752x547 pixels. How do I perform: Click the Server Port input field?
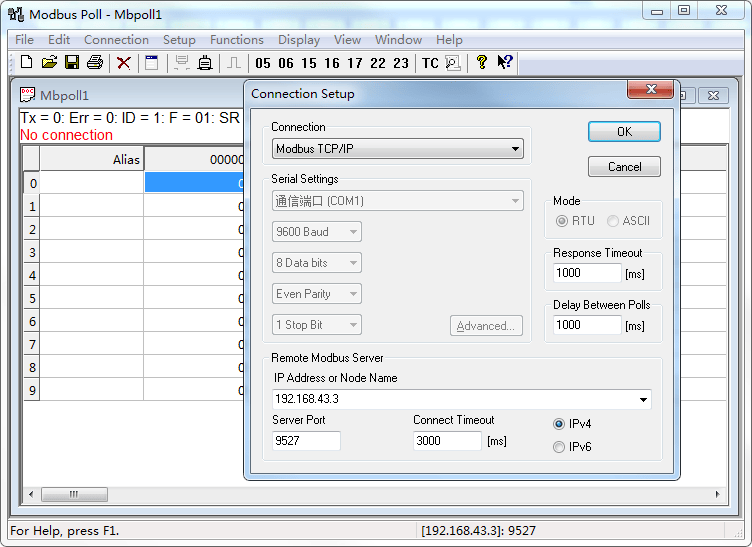coord(306,441)
